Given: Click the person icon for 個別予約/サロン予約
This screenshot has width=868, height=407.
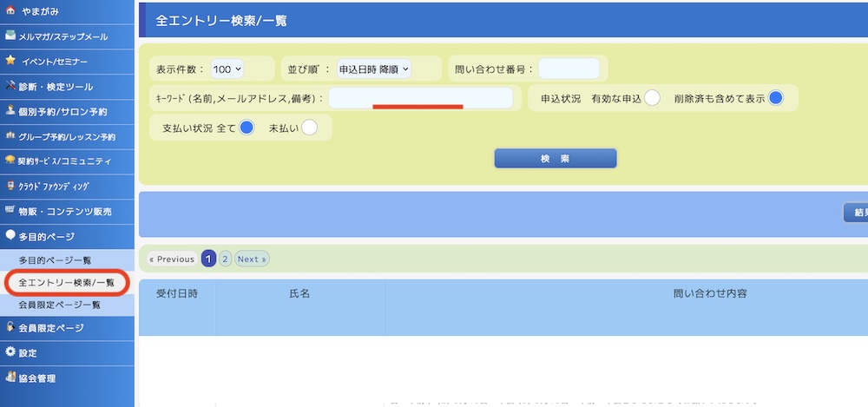Looking at the screenshot, I should (x=10, y=111).
